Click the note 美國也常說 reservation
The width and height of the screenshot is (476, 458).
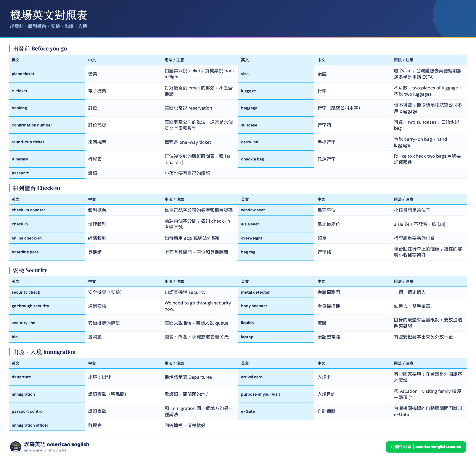[188, 108]
